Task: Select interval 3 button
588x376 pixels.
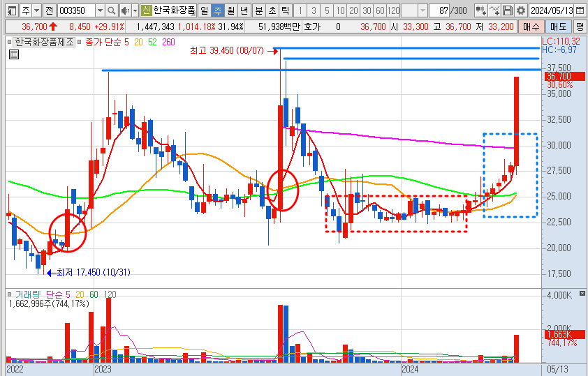Action: pyautogui.click(x=314, y=10)
